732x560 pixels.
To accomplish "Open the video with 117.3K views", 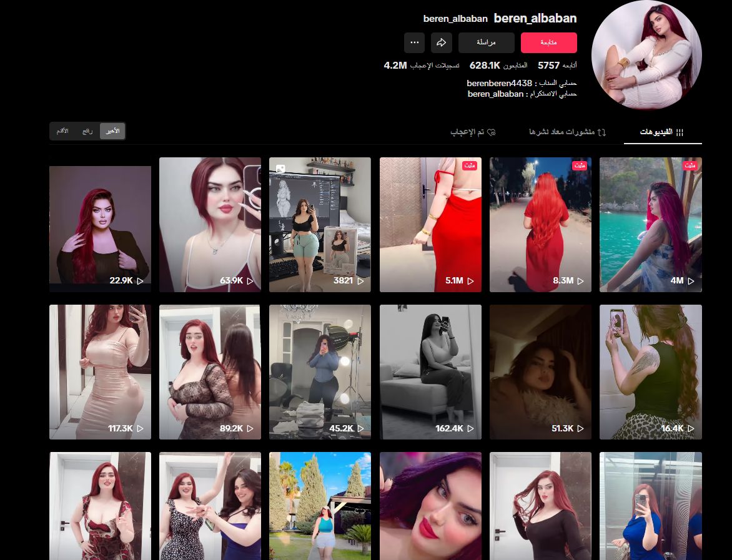I will click(101, 372).
